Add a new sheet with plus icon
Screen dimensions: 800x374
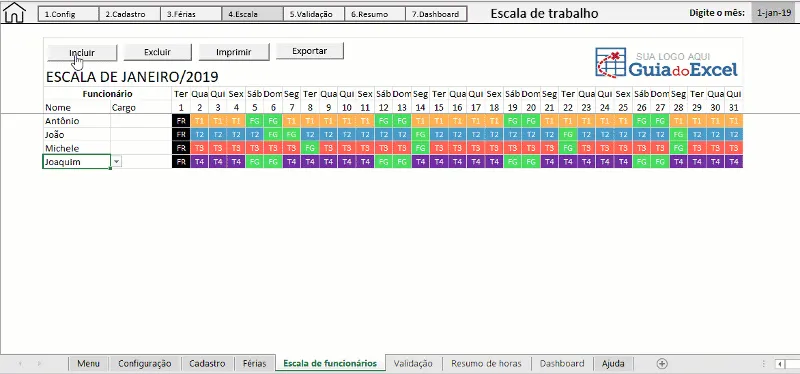pyautogui.click(x=662, y=363)
